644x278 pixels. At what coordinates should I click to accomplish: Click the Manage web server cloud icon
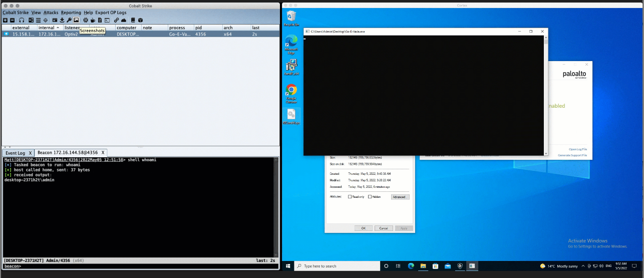(124, 20)
